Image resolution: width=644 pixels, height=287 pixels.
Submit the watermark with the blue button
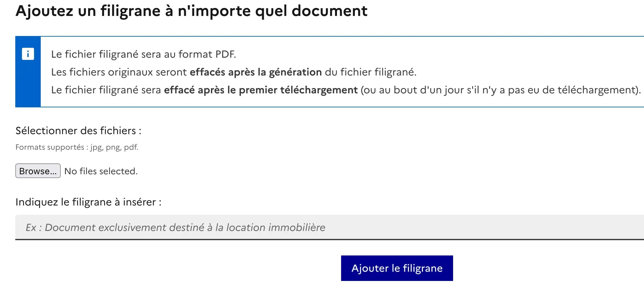point(396,268)
